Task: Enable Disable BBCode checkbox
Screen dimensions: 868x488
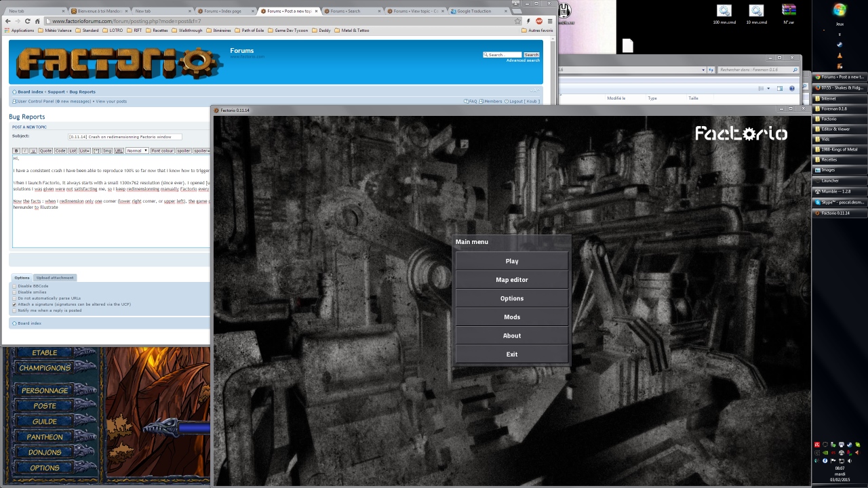Action: click(14, 286)
